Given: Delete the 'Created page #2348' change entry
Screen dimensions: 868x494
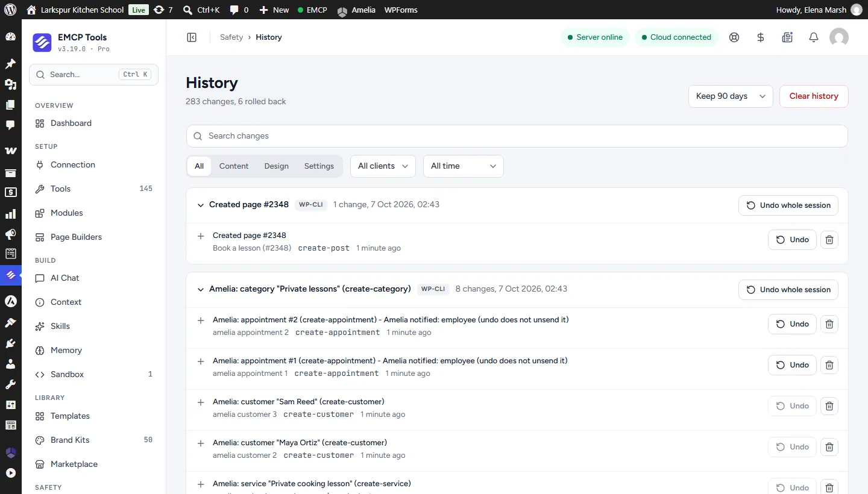Looking at the screenshot, I should (829, 240).
